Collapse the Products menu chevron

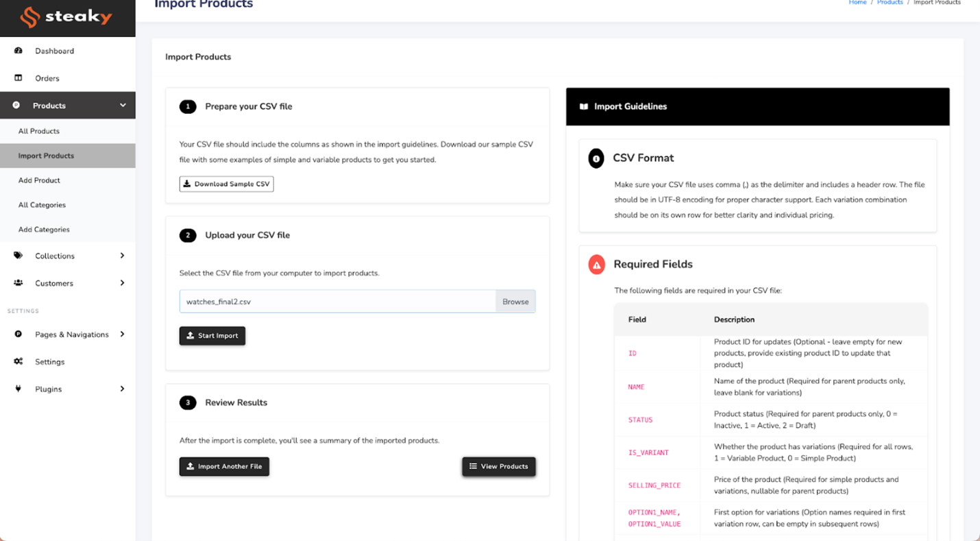[x=123, y=106]
